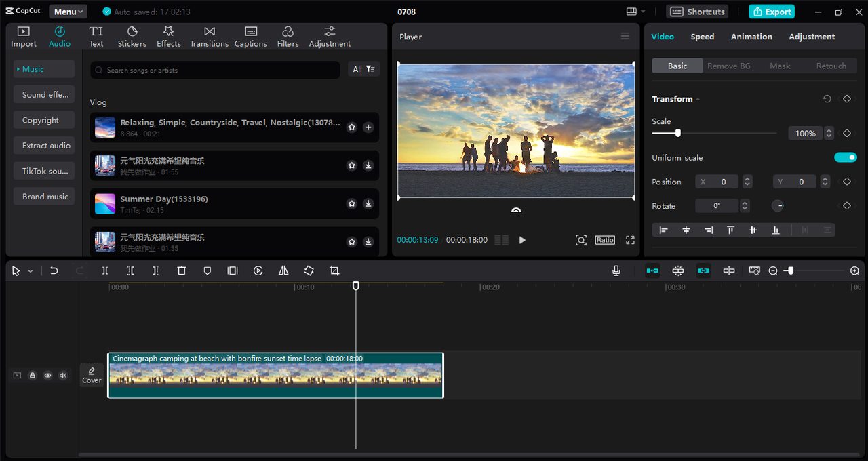Hide the video track using eye icon

click(x=48, y=375)
